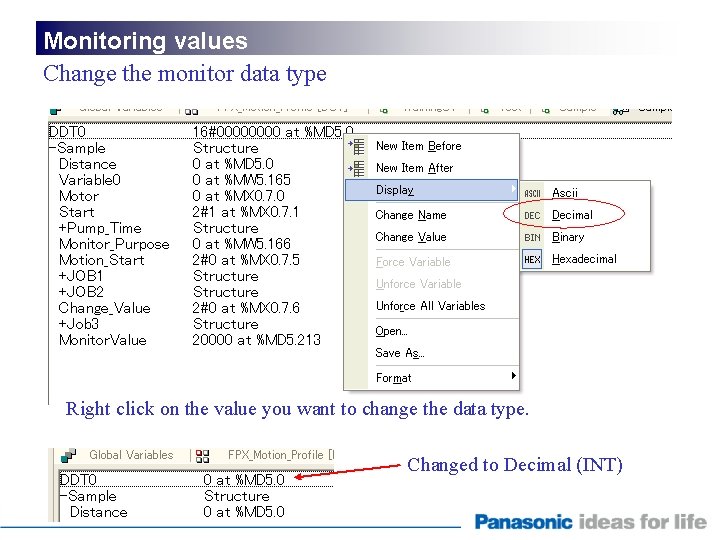Click FPX_Motion_Profile tab icon in lower window

point(202,456)
